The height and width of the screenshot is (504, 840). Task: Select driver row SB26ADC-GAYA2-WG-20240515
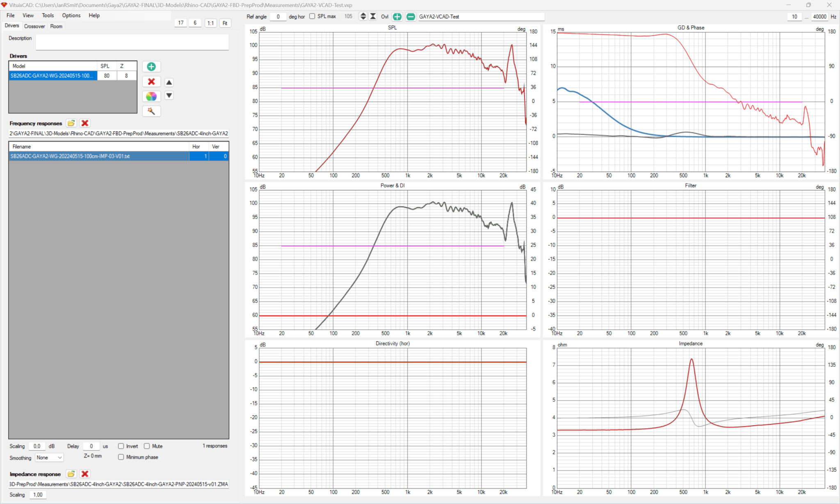[x=53, y=75]
